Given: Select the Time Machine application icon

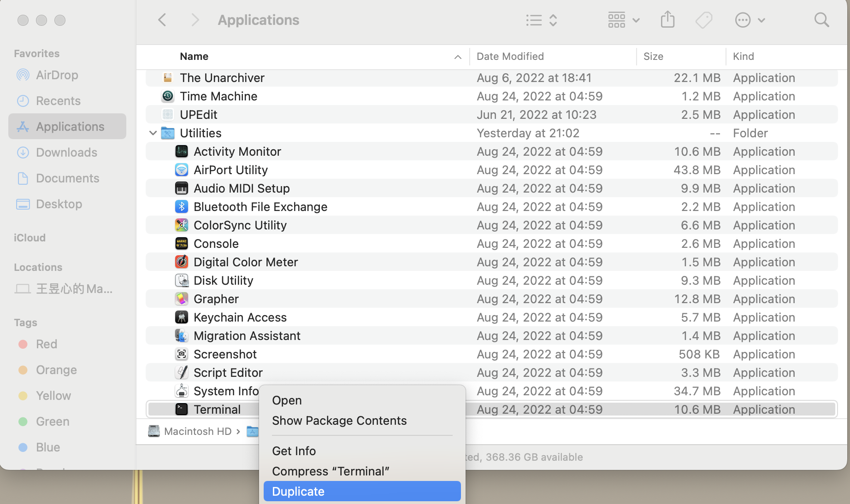Looking at the screenshot, I should pos(167,96).
